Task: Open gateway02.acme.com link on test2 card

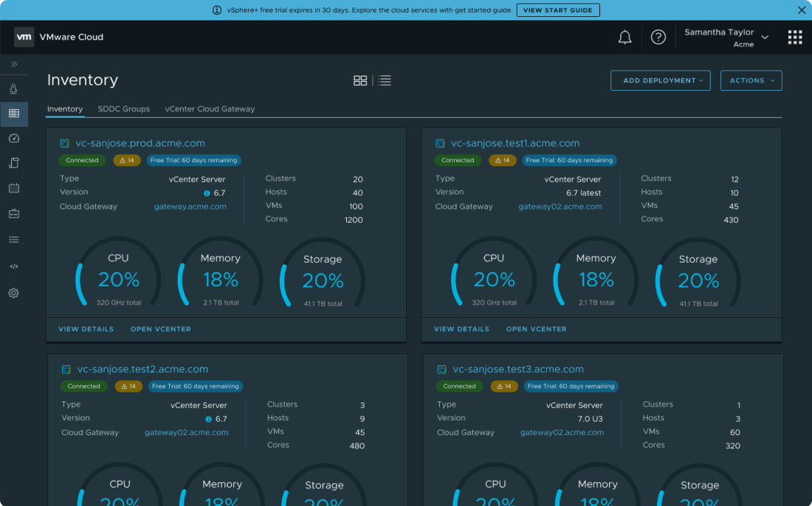Action: tap(187, 432)
